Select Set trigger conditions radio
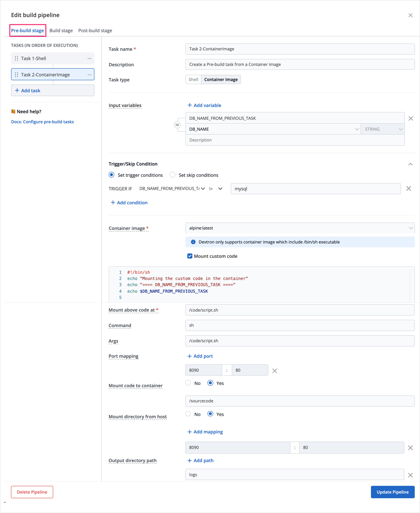 click(112, 175)
